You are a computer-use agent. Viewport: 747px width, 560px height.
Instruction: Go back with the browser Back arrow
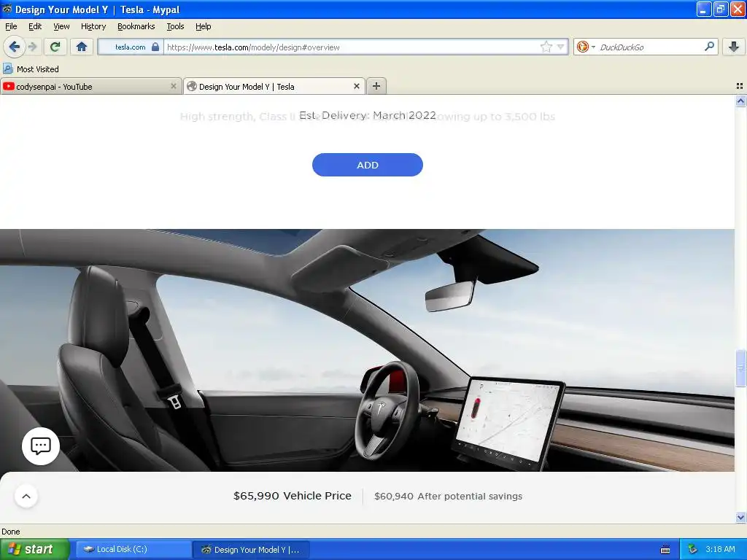(15, 47)
